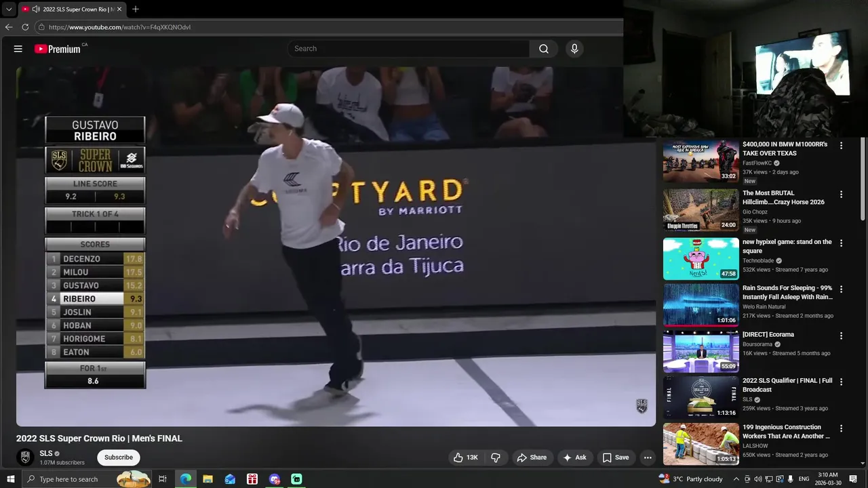The image size is (868, 488).
Task: Select the 2022 SLS Super Crown Rio tab
Action: pyautogui.click(x=71, y=9)
